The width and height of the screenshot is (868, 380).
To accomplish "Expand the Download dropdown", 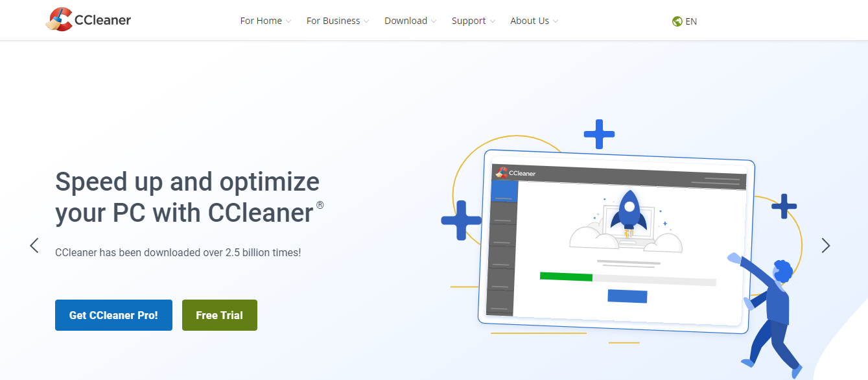I will (406, 20).
